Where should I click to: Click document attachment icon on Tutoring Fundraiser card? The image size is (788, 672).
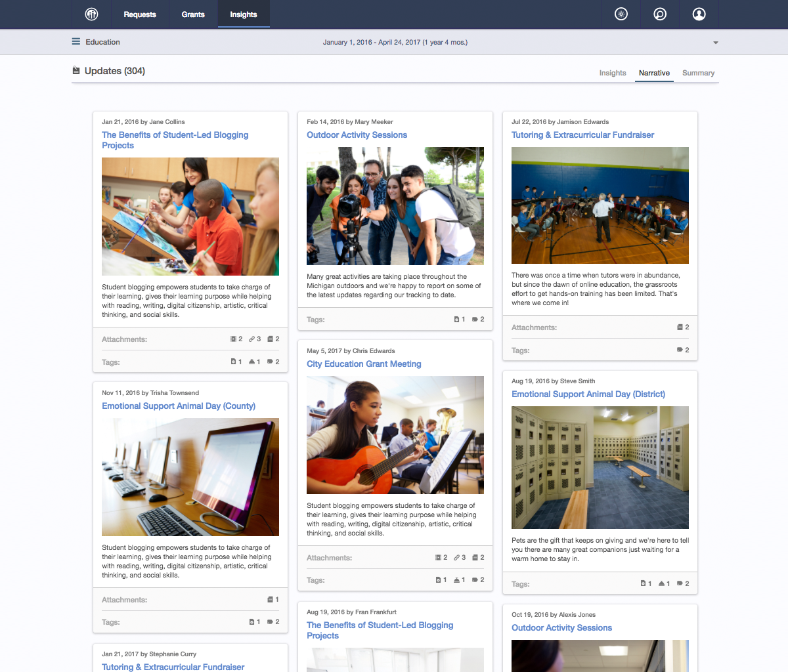680,327
